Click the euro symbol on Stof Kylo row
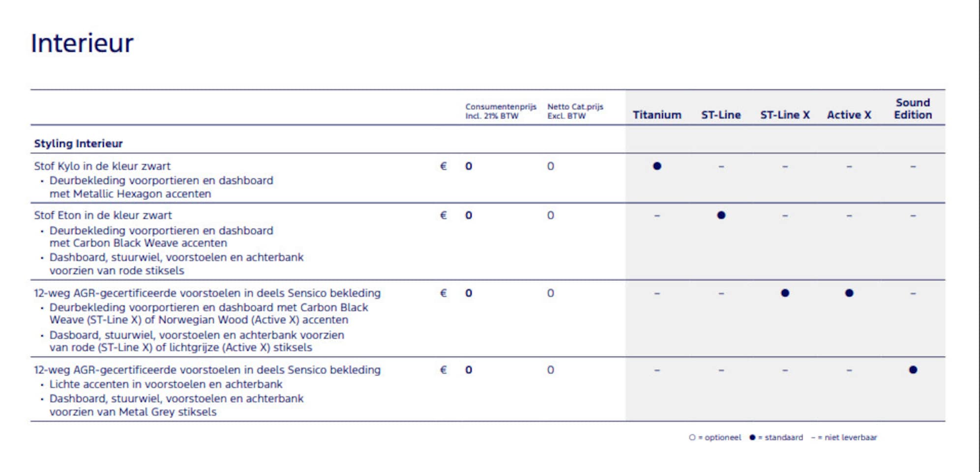The image size is (980, 472). pos(444,166)
